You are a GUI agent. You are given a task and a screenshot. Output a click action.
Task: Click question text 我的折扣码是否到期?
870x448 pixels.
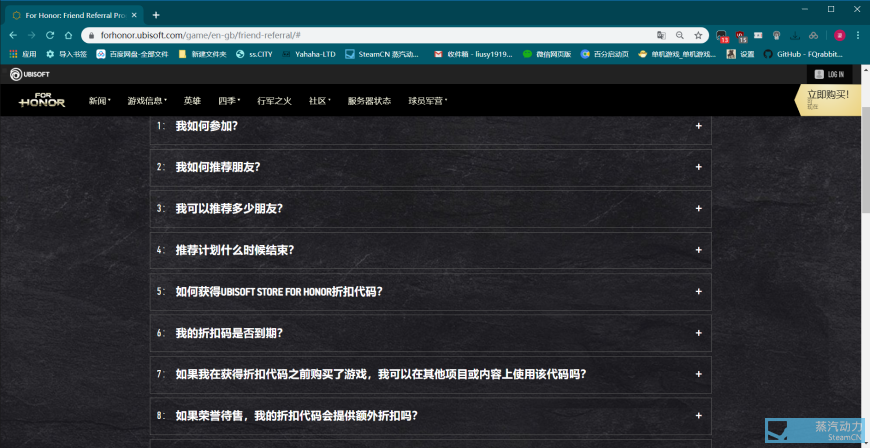(x=229, y=333)
